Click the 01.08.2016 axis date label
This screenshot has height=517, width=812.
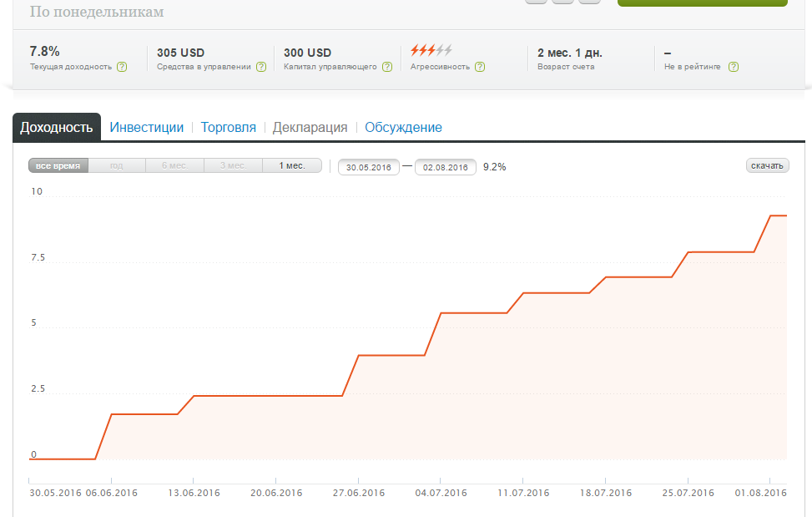[x=761, y=493]
